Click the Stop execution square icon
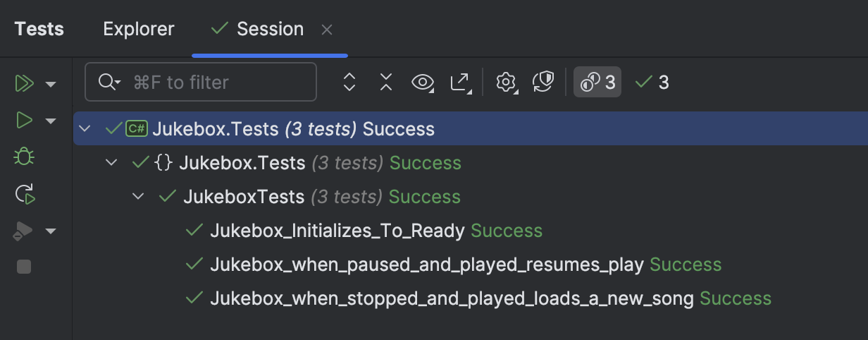868x340 pixels. point(24,267)
